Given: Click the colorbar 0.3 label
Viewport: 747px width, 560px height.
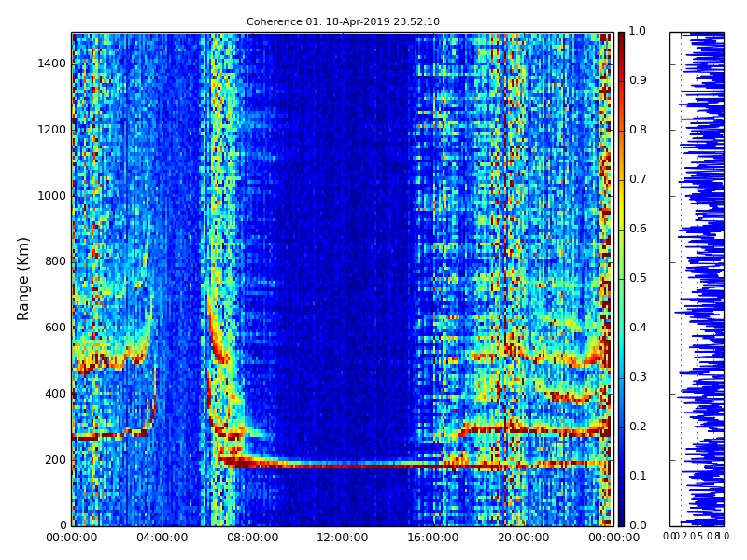Looking at the screenshot, I should (638, 377).
